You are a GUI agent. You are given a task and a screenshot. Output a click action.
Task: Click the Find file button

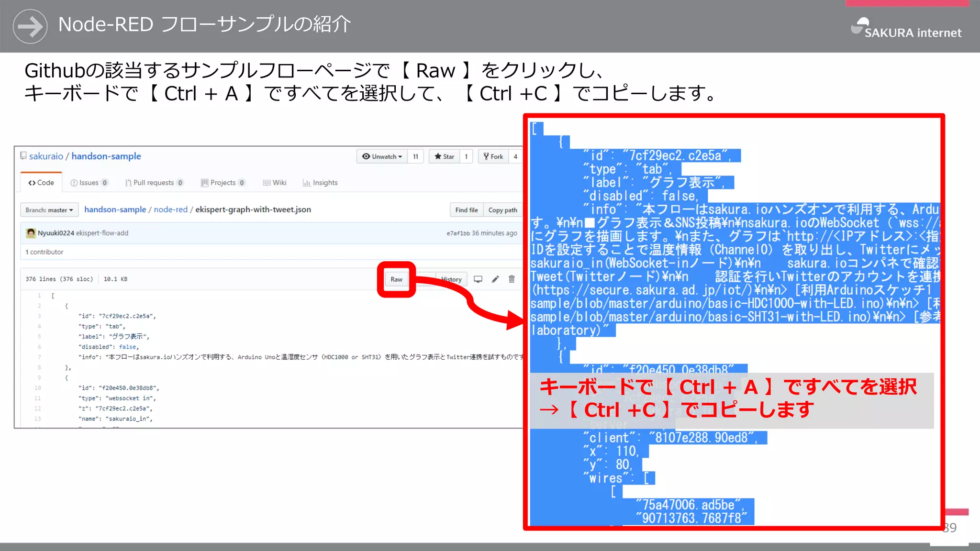click(467, 210)
